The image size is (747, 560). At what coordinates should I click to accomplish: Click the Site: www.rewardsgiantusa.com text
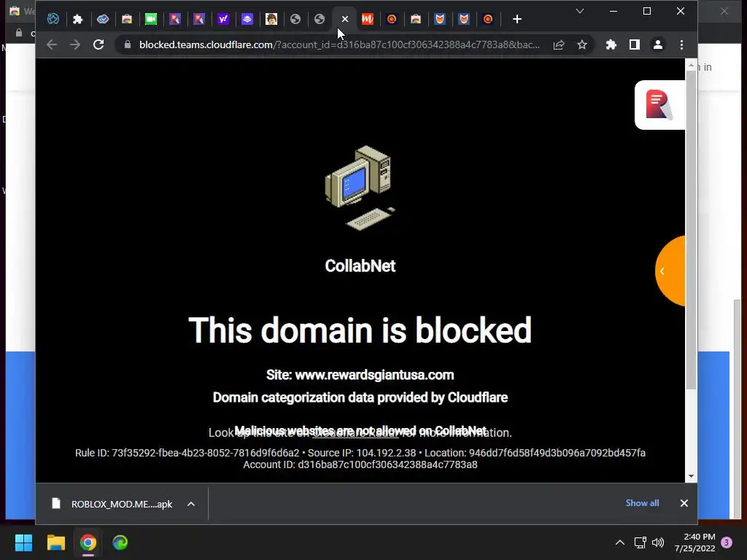(360, 375)
